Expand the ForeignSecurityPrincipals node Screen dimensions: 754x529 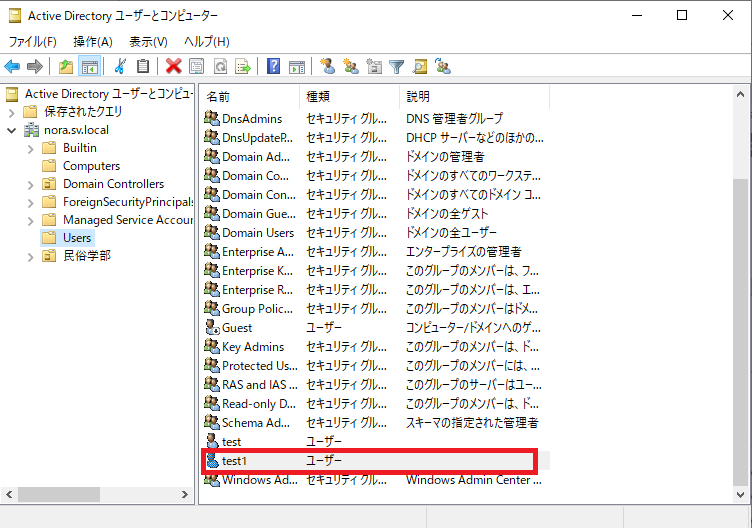31,203
